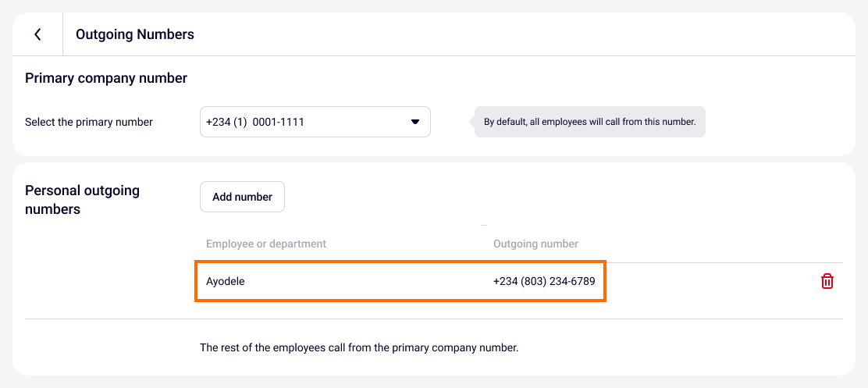
Task: Click the Personal outgoing numbers heading
Action: tap(82, 199)
